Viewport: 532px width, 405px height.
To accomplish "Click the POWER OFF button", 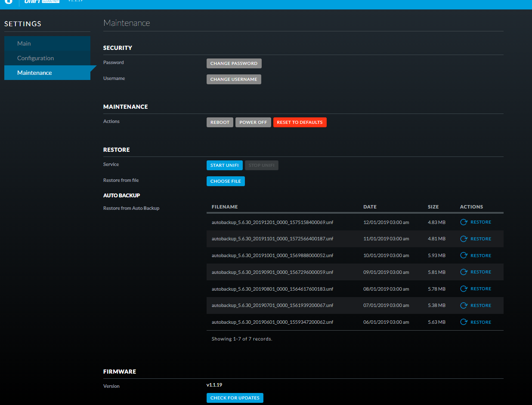I will 253,122.
